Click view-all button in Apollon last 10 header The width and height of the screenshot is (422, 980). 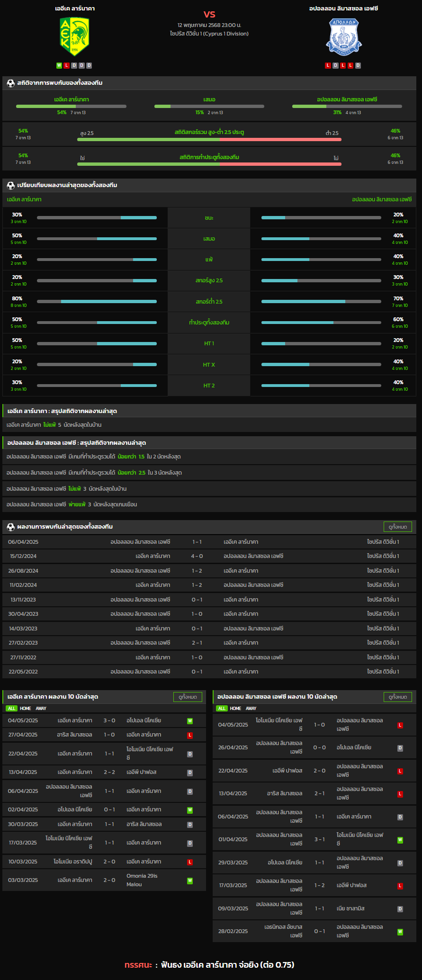(x=398, y=697)
